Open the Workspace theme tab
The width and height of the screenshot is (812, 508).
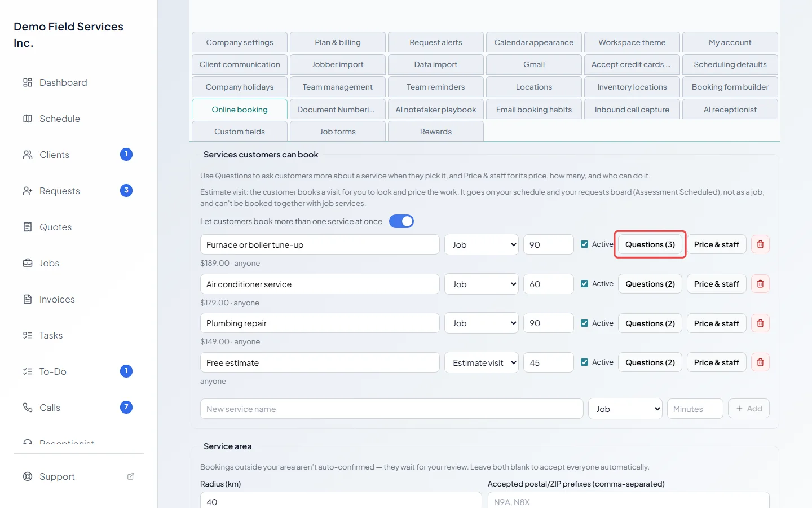[x=632, y=42]
